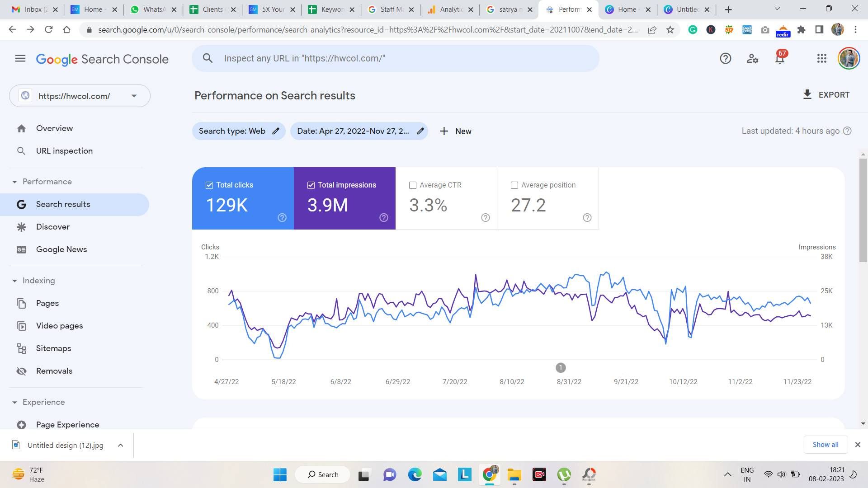
Task: Click Total clicks help icon
Action: tap(282, 218)
